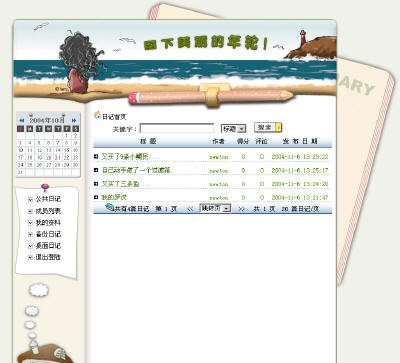Viewport: 400px width, 363px height.
Task: Click the 共有4篇日记 total count text
Action: click(132, 209)
